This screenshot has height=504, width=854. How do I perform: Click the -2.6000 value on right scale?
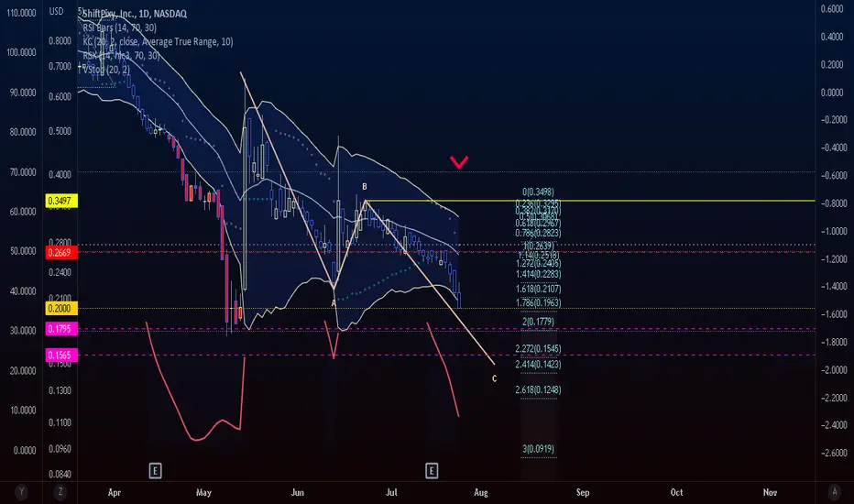[x=834, y=453]
